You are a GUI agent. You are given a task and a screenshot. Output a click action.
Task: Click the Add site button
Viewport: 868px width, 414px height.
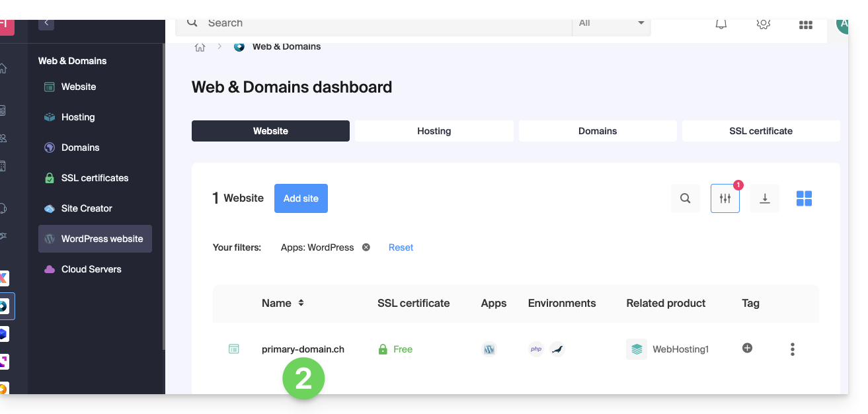pyautogui.click(x=301, y=198)
